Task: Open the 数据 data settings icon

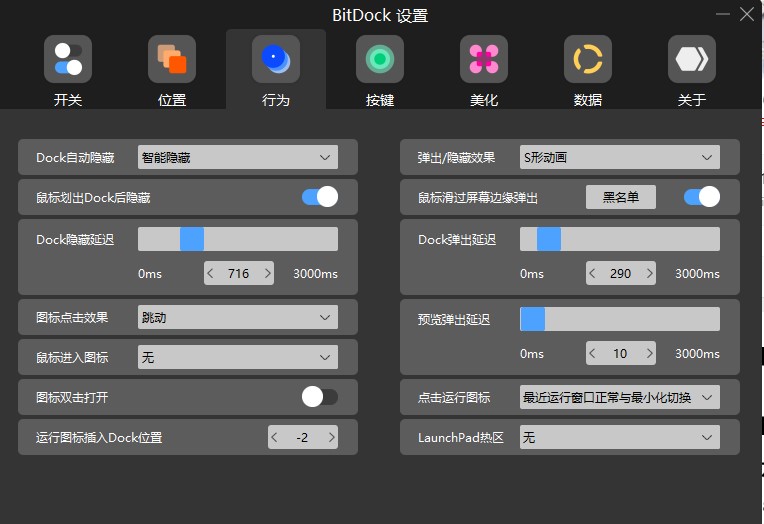Action: [588, 59]
